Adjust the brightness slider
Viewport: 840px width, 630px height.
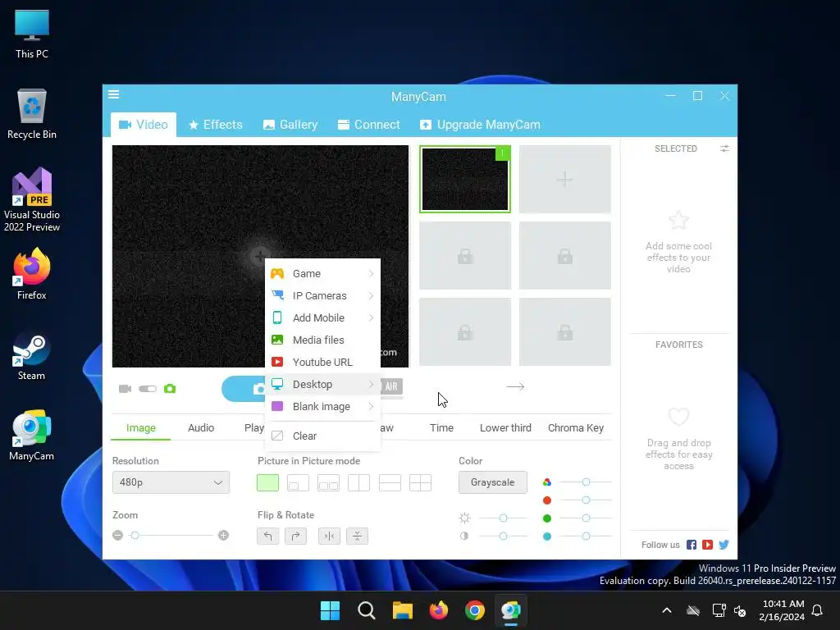(x=503, y=518)
